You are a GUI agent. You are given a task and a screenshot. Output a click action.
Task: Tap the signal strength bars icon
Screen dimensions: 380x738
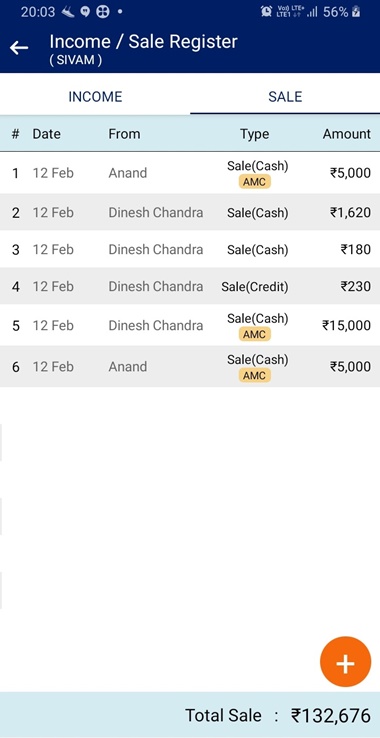pyautogui.click(x=312, y=13)
